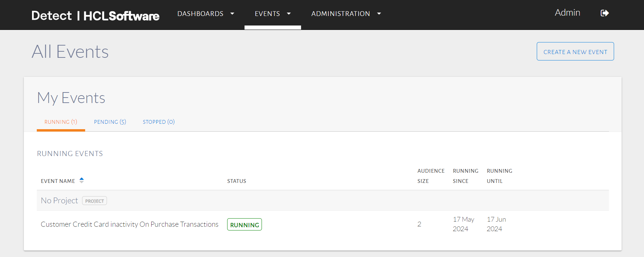
Task: Click the logout icon beside Admin
Action: pyautogui.click(x=604, y=13)
